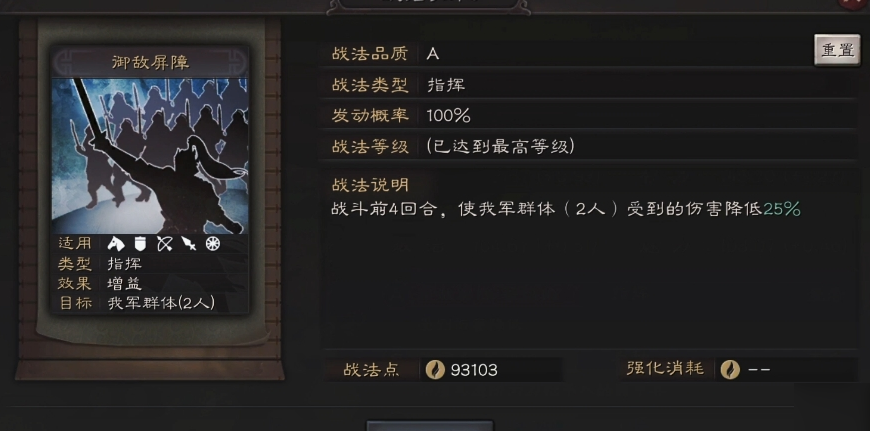Click the green 25% value
870x431 pixels.
coord(782,209)
